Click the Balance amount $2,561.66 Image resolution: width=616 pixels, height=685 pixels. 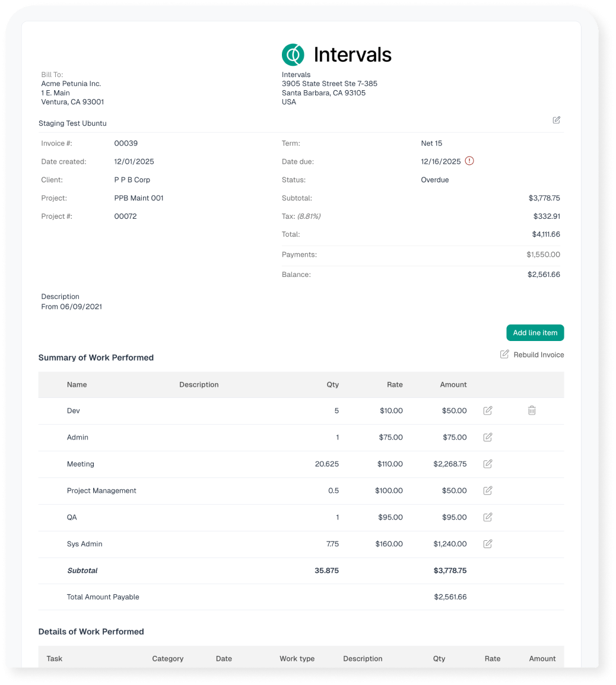pyautogui.click(x=543, y=275)
